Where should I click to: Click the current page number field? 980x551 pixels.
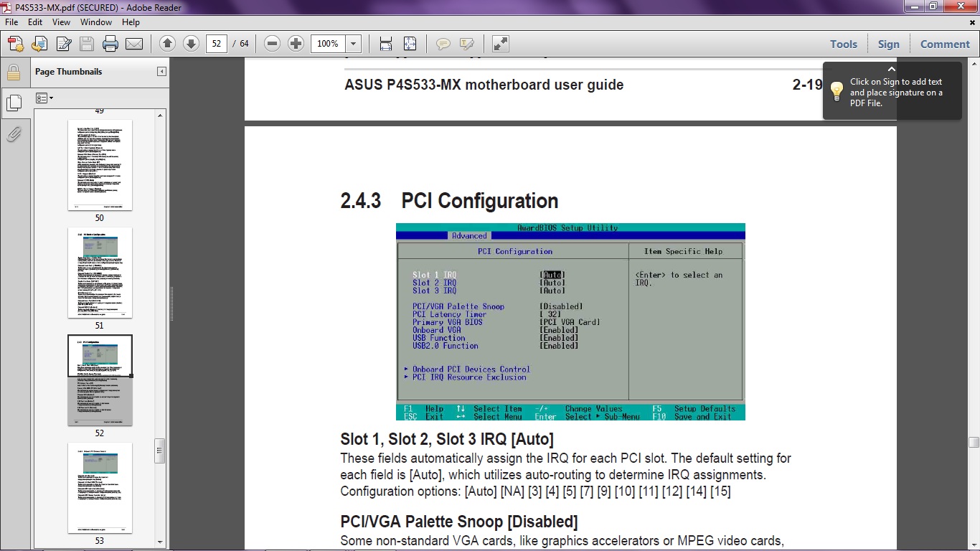[217, 44]
